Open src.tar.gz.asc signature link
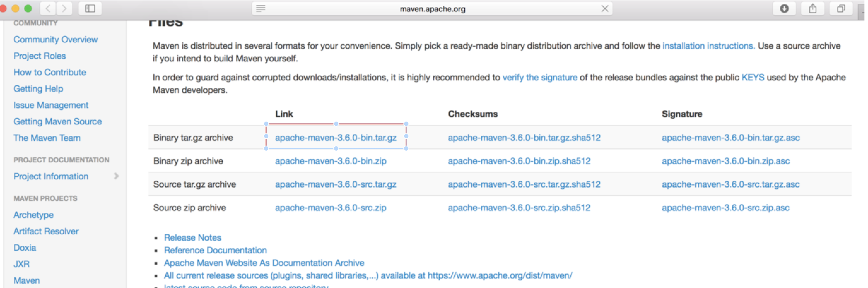 point(731,184)
